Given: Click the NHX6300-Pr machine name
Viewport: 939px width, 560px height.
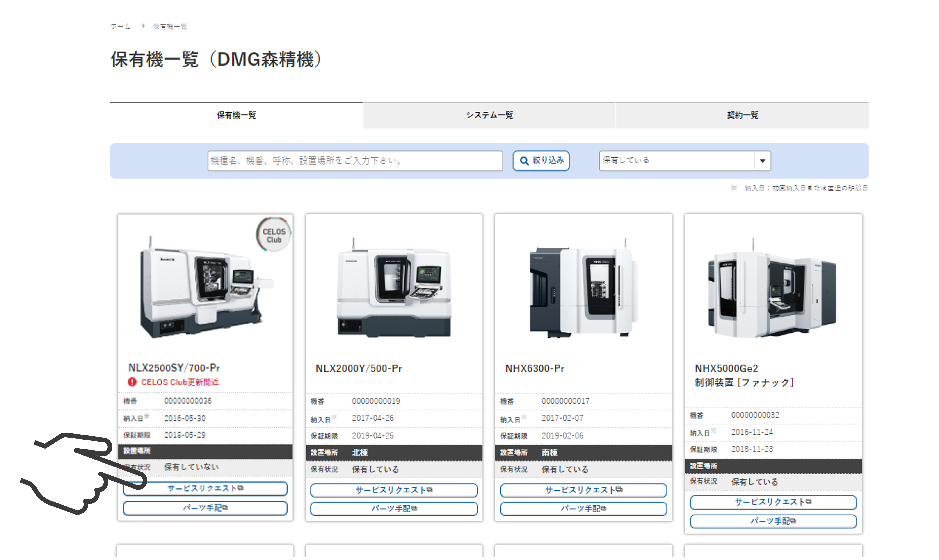Looking at the screenshot, I should coord(535,368).
